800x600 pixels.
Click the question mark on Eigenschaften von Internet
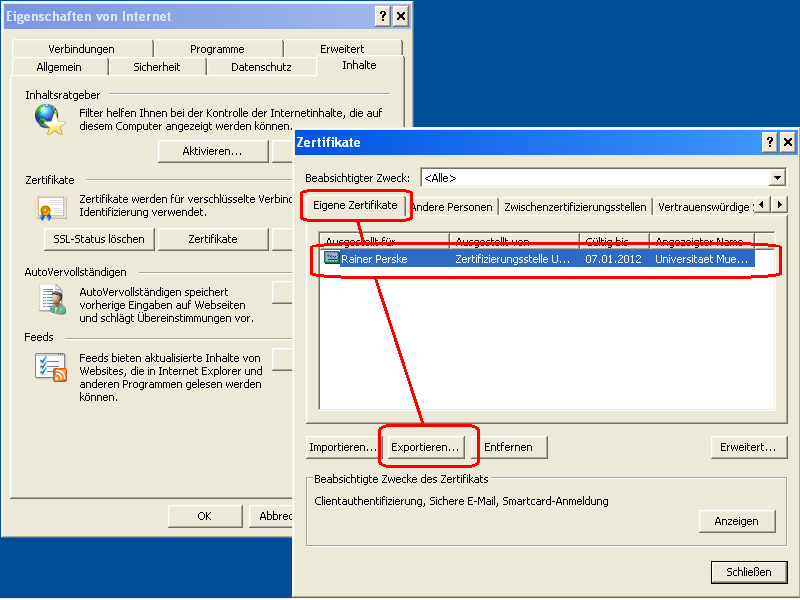point(381,16)
